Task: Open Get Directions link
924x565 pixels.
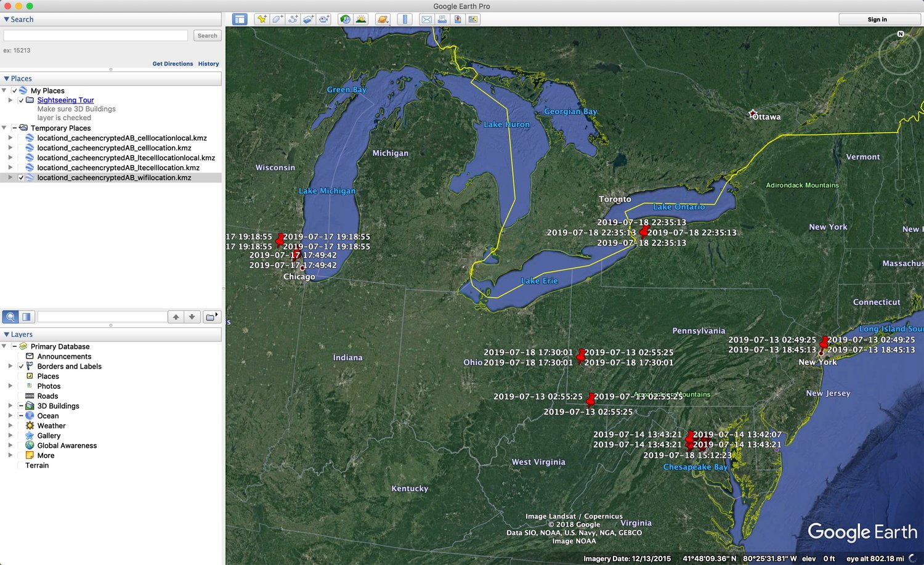Action: point(172,63)
